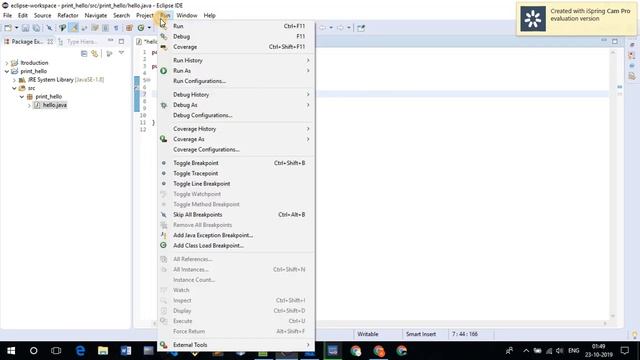Expand the External Tools submenu
Image resolution: width=640 pixels, height=360 pixels.
click(x=236, y=345)
